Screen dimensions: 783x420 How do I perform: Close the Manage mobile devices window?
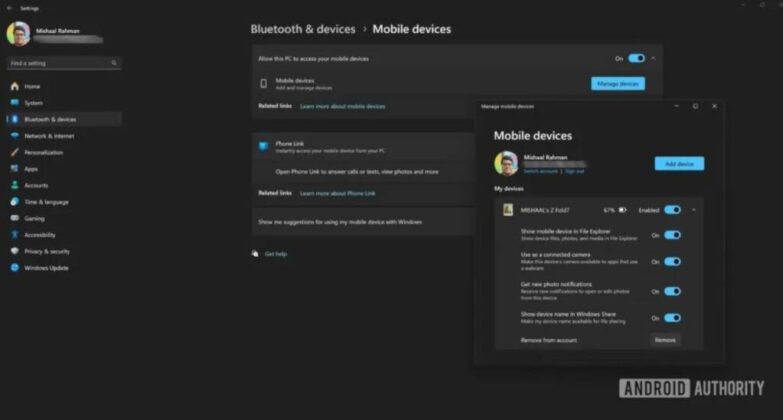[x=715, y=106]
